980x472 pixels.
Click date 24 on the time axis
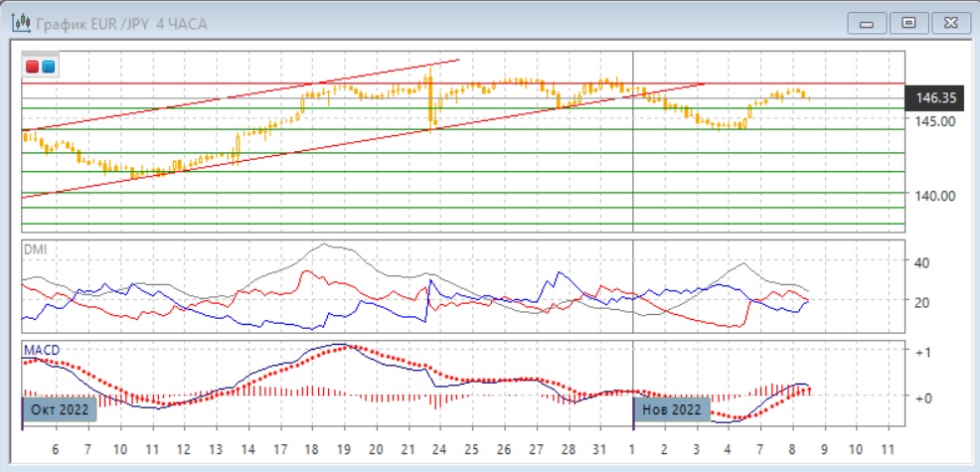click(x=439, y=449)
